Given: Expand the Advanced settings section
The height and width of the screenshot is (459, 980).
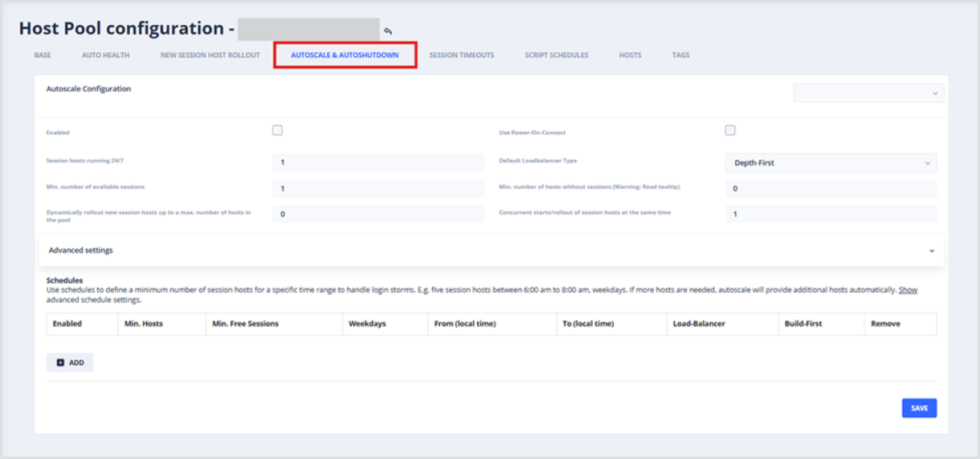Looking at the screenshot, I should tap(491, 250).
